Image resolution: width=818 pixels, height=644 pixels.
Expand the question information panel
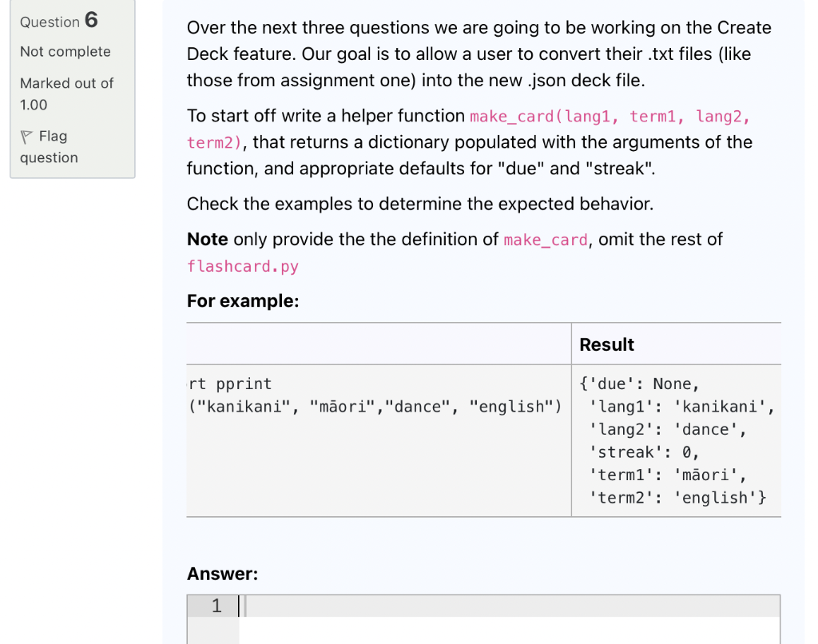click(73, 89)
